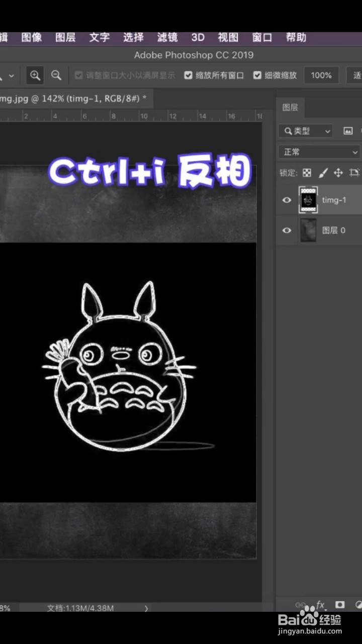Open the 窗口 menu
This screenshot has height=644, width=362.
(x=262, y=37)
